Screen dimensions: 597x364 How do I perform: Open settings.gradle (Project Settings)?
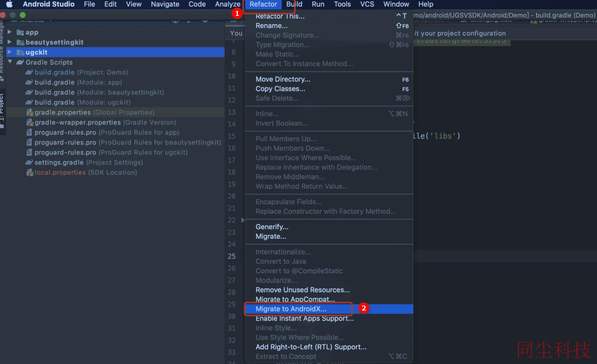click(x=89, y=163)
